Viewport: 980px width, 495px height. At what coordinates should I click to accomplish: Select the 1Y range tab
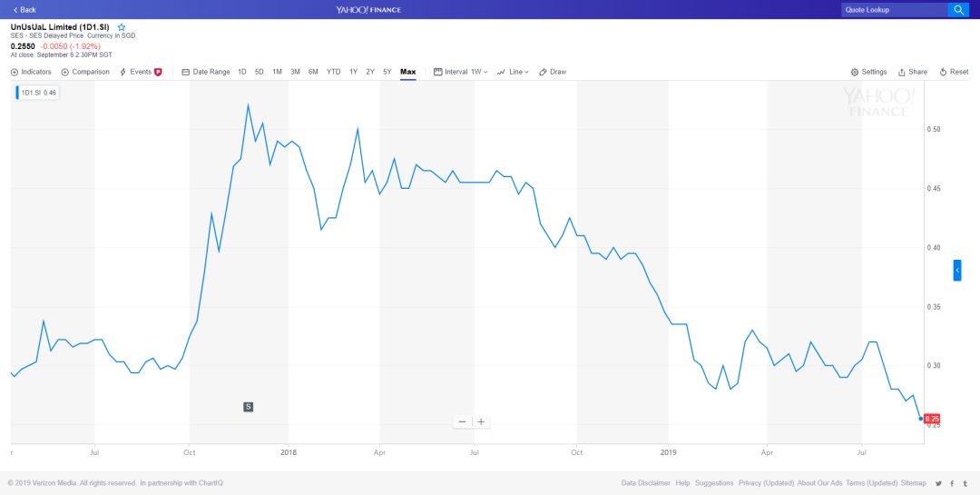pyautogui.click(x=354, y=72)
